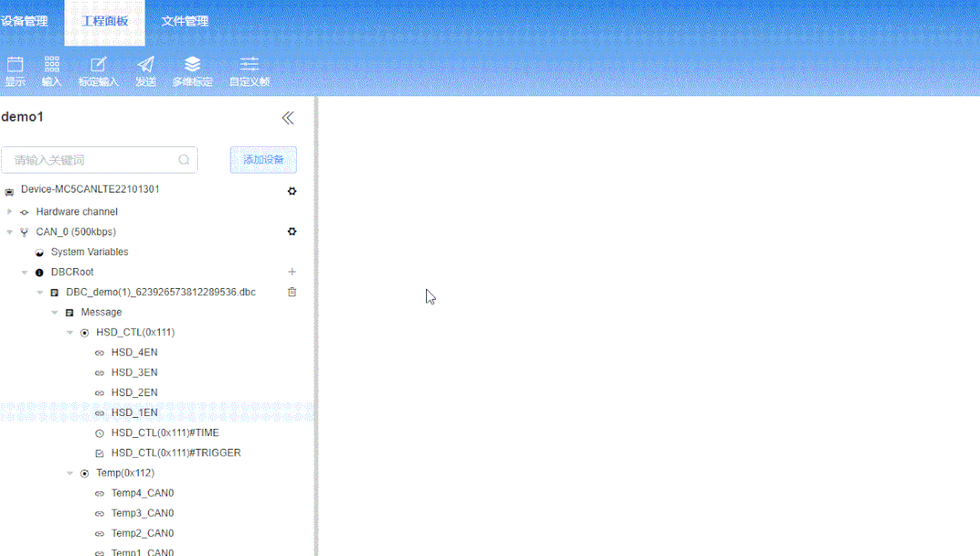Open the 发送 send tool
Image resolution: width=980 pixels, height=556 pixels.
tap(145, 71)
